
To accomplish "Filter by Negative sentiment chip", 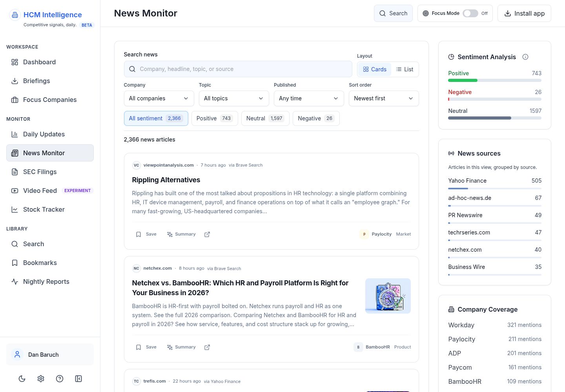I will [316, 118].
